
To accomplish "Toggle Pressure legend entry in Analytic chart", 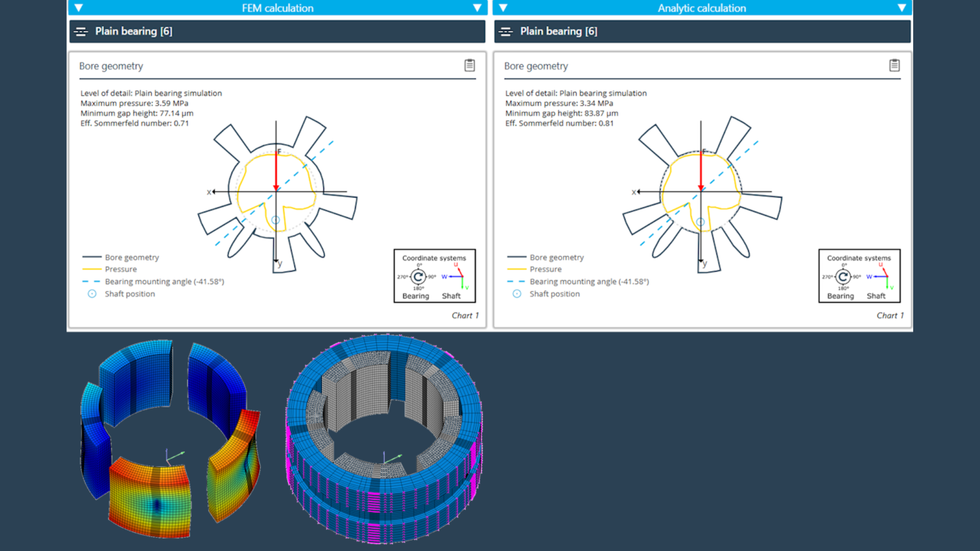I will (x=534, y=269).
